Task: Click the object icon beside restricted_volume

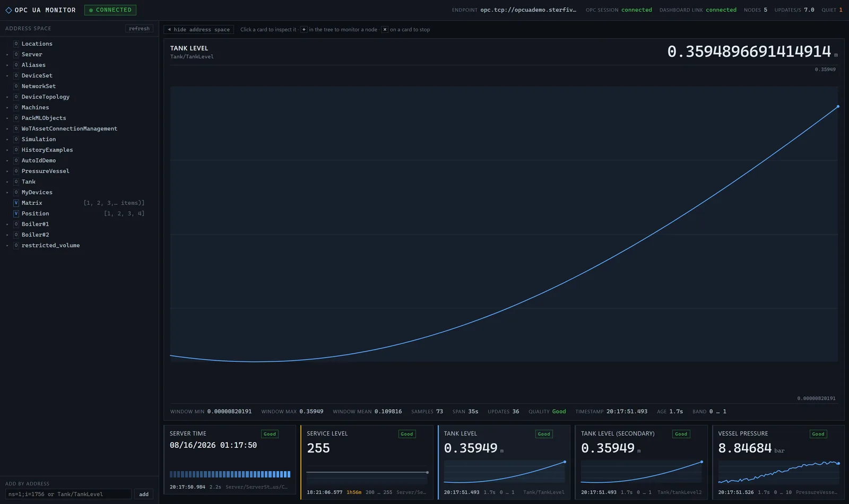Action: tap(16, 245)
